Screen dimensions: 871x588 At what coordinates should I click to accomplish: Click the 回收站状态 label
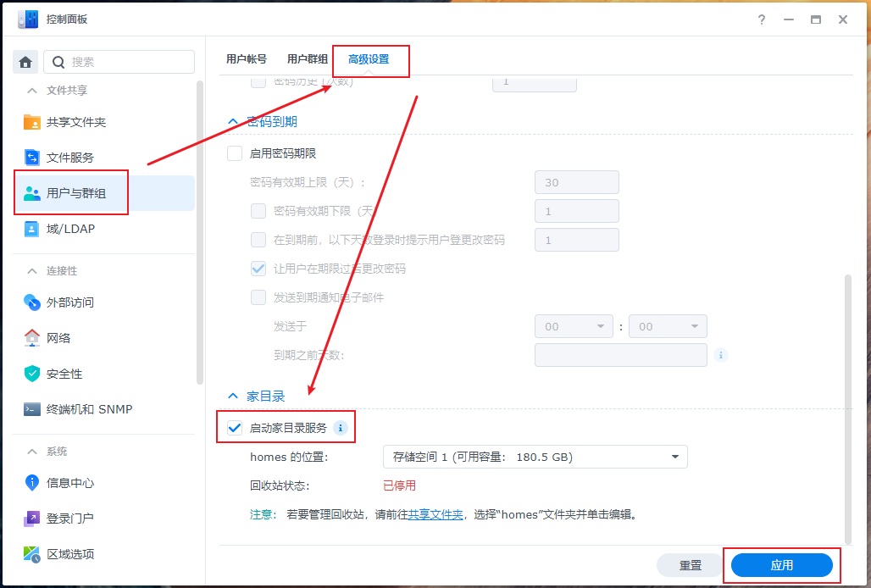[x=280, y=485]
